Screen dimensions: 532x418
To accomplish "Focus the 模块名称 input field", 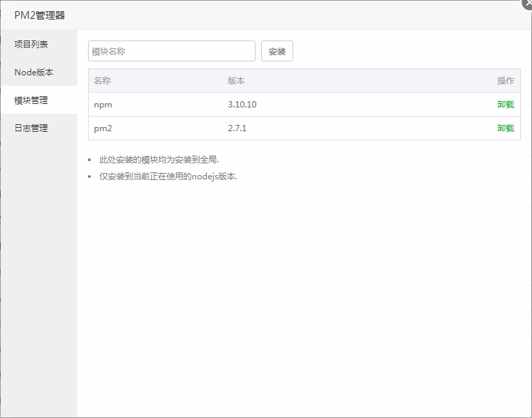I will [x=172, y=51].
